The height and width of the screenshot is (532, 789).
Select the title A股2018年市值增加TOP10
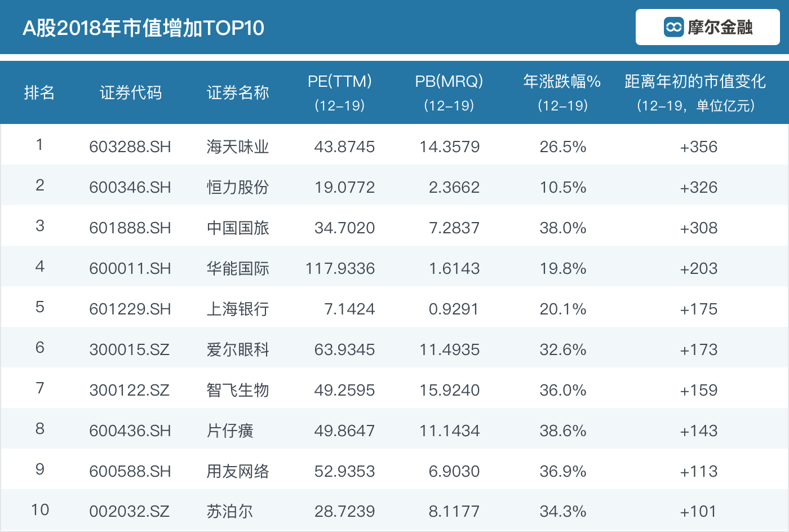pos(143,28)
